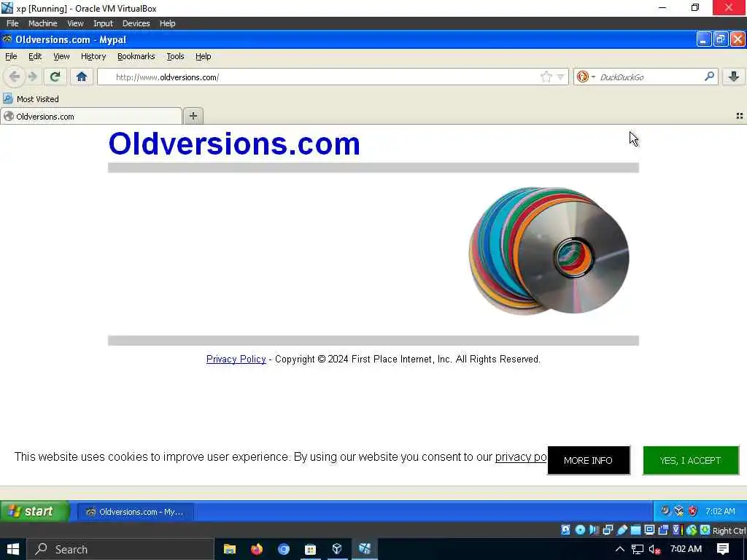Open the VirtualBox Devices menu
Image resolution: width=747 pixels, height=560 pixels.
pos(136,23)
